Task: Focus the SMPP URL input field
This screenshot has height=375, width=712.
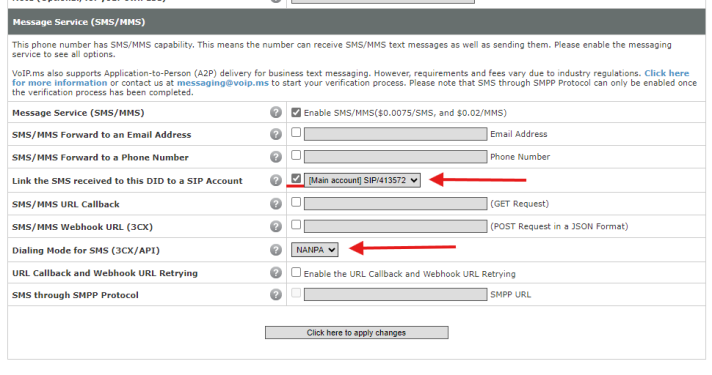Action: [396, 294]
